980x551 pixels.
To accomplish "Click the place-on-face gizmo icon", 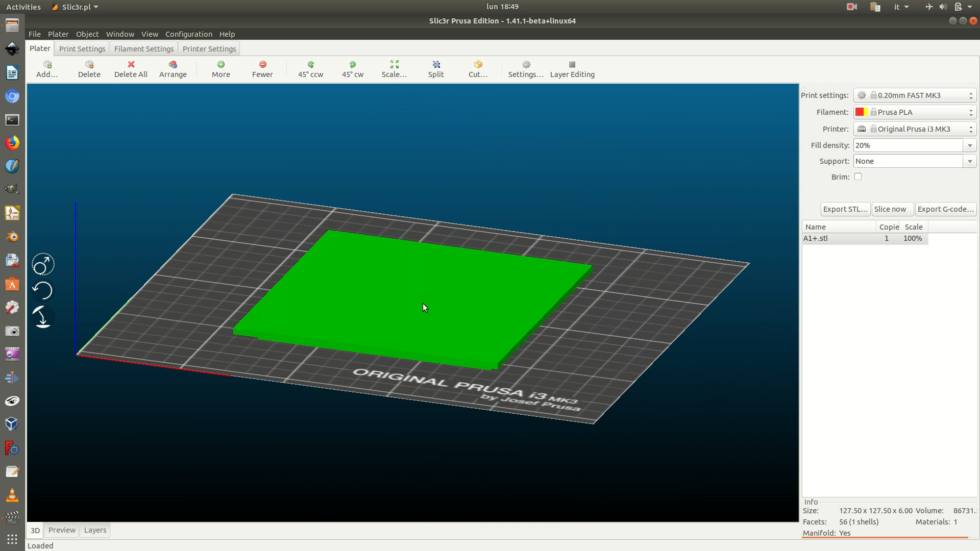I will (x=42, y=317).
